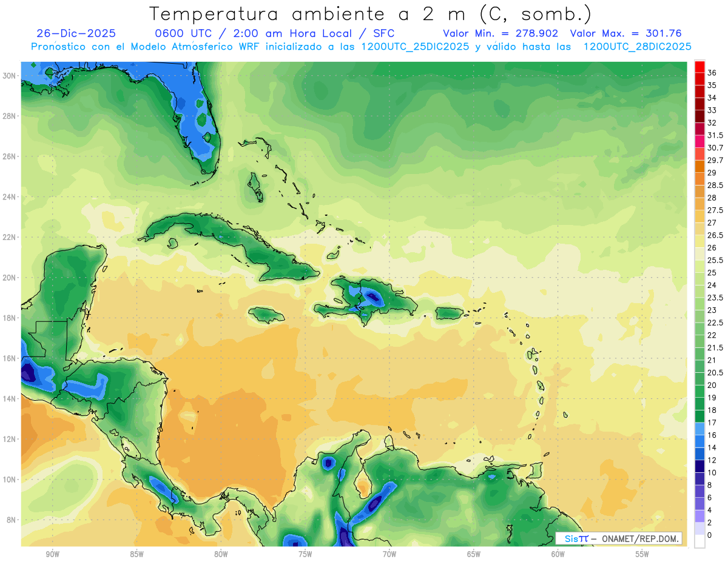Click the '20.5' colorbar label
728x562 pixels.
click(x=715, y=373)
